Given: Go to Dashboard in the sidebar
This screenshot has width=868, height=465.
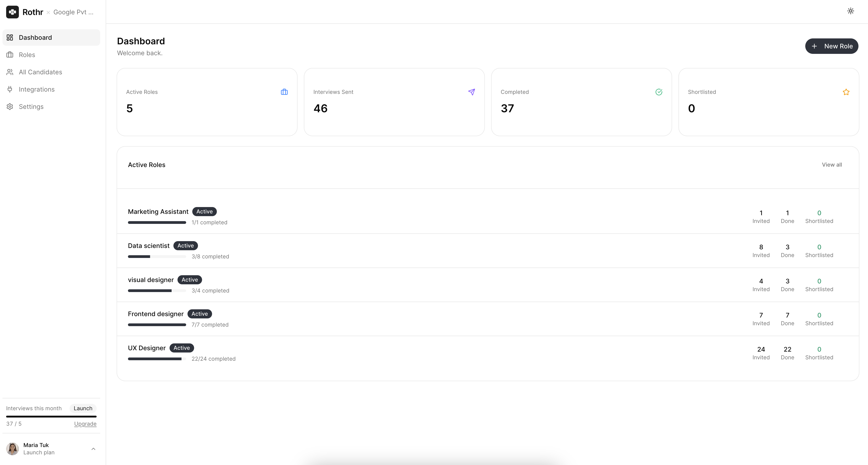Looking at the screenshot, I should pos(35,38).
